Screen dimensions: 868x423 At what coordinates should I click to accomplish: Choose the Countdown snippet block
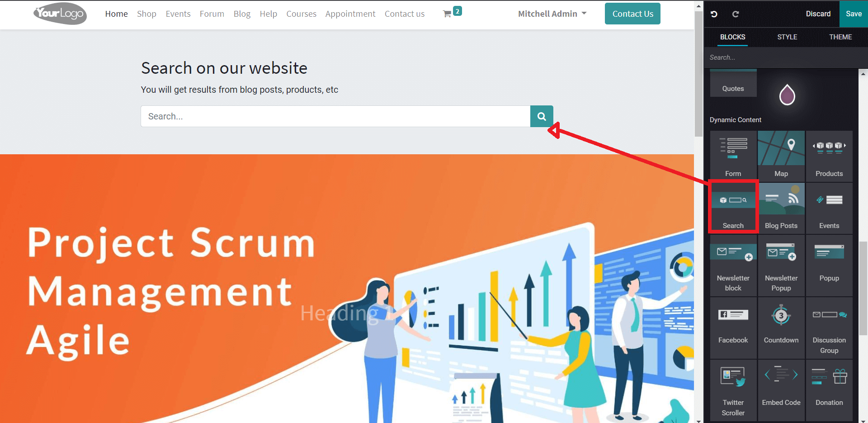point(781,328)
